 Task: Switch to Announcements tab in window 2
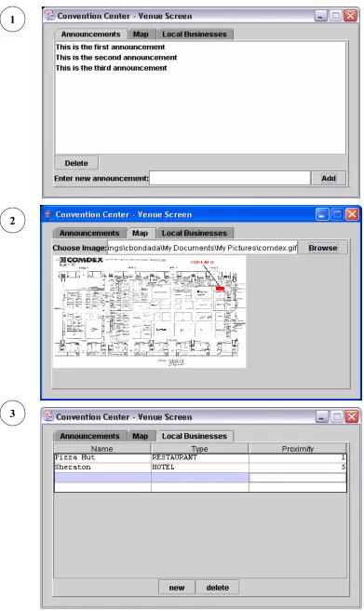(89, 234)
